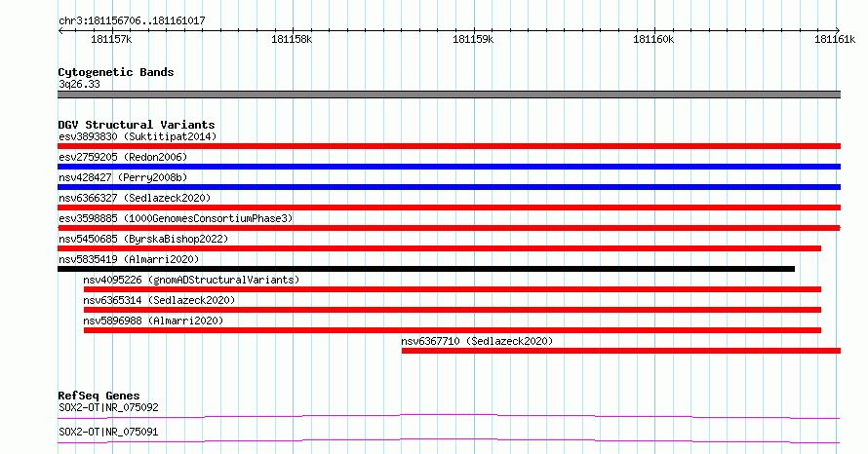Click the nsv6367710 (Sedlazeck2020) label
This screenshot has width=868, height=454.
[477, 341]
